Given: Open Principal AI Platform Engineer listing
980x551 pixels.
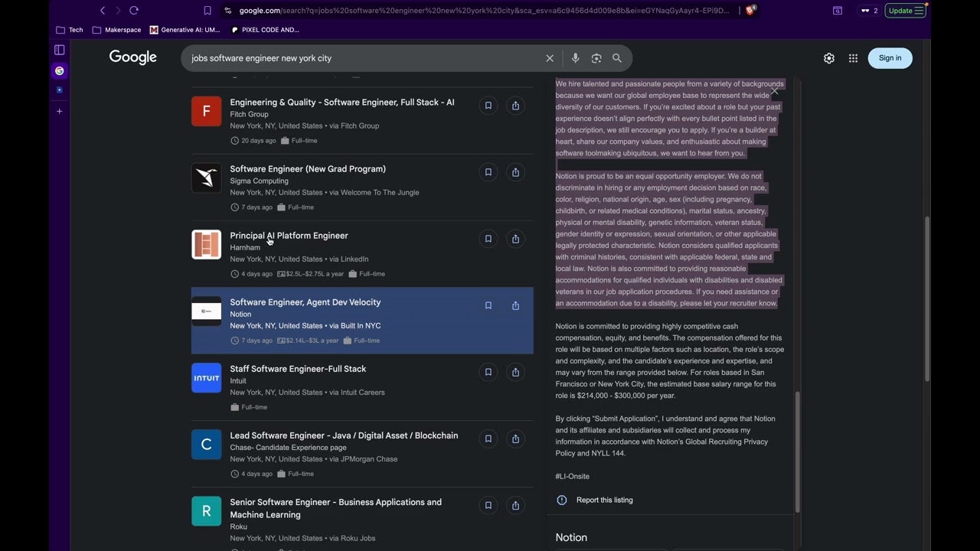Looking at the screenshot, I should click(289, 236).
